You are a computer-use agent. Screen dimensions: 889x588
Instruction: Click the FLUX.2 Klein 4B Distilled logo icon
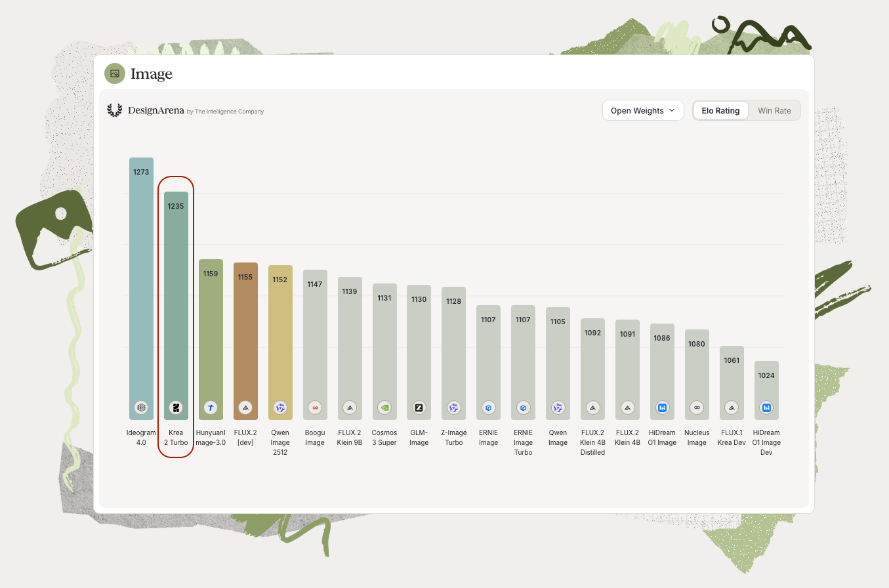coord(592,408)
